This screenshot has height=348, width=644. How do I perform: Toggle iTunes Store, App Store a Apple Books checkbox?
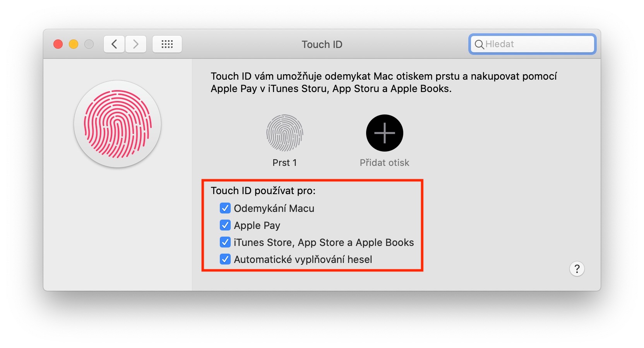coord(225,242)
